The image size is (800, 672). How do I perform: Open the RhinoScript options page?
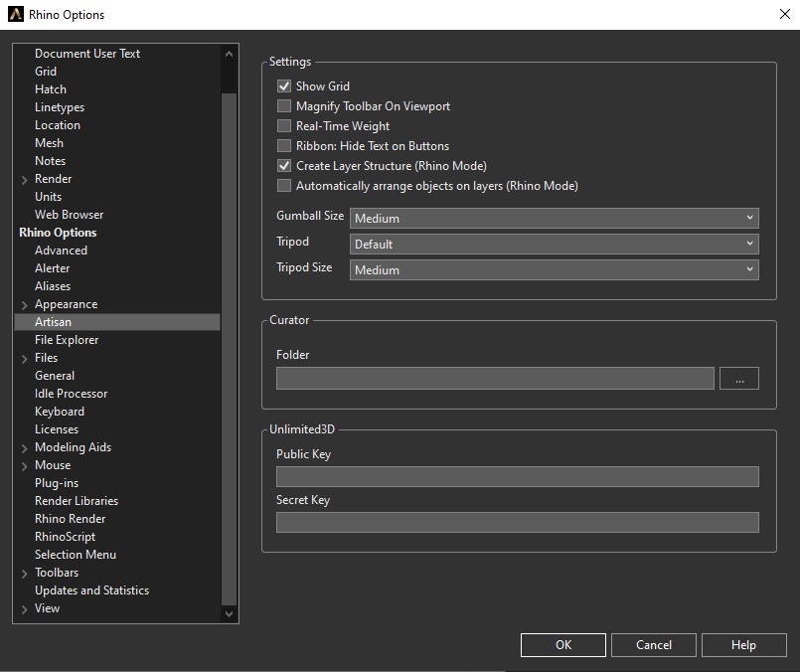65,536
